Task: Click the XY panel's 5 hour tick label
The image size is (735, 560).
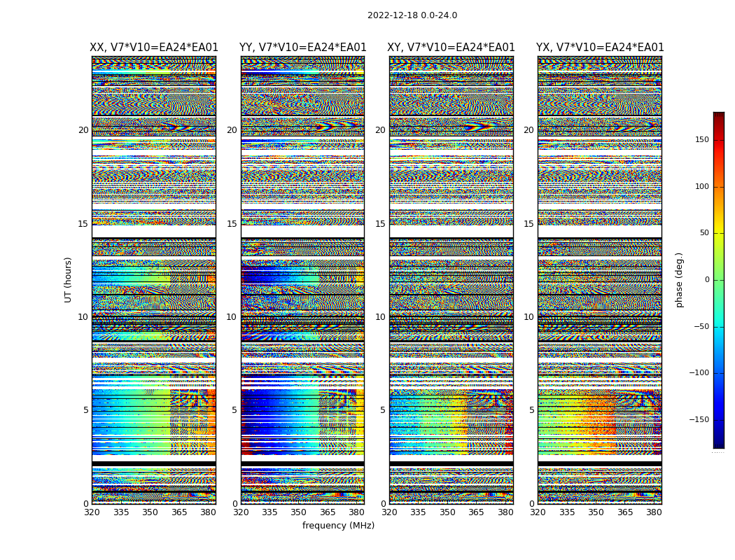Action: click(383, 410)
